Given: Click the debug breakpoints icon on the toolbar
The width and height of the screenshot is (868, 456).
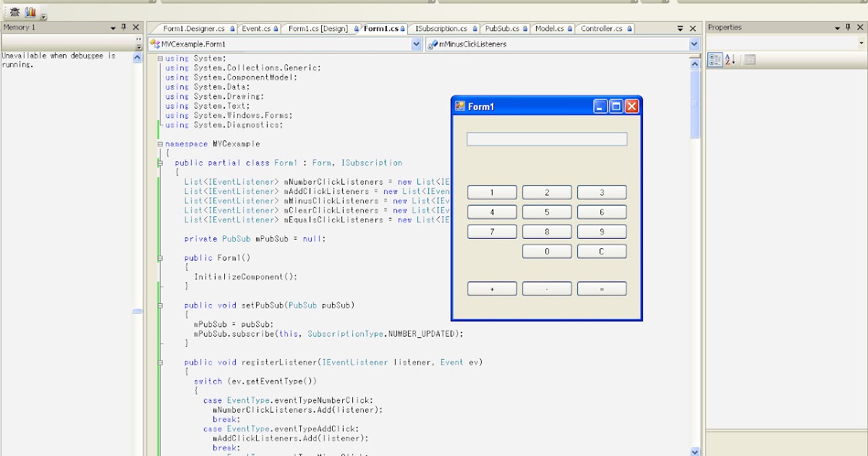Looking at the screenshot, I should [14, 12].
